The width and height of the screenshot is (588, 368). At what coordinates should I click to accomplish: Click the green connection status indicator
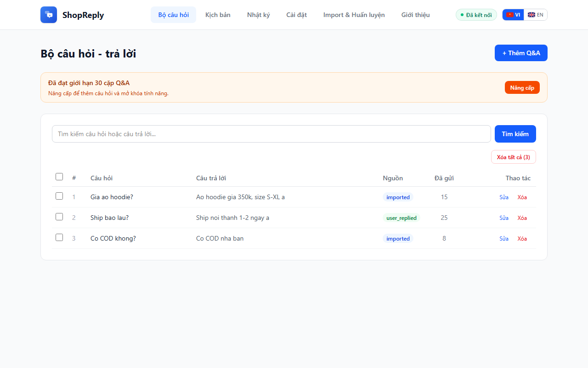tap(476, 14)
